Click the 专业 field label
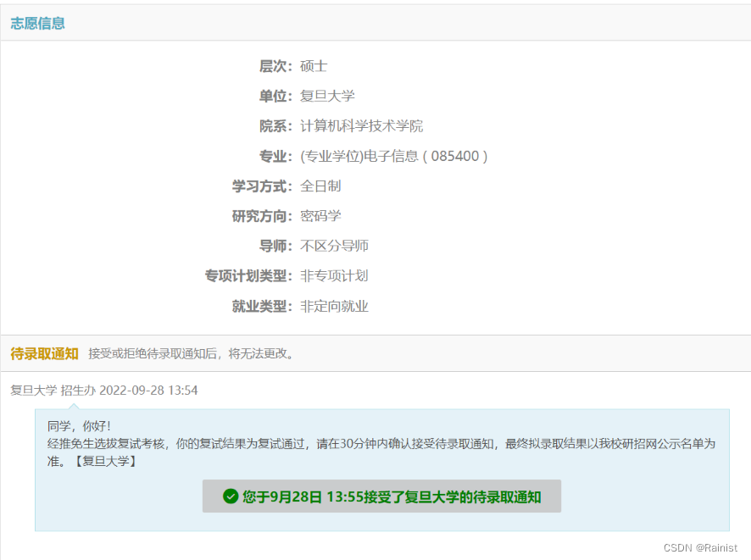 click(x=275, y=156)
